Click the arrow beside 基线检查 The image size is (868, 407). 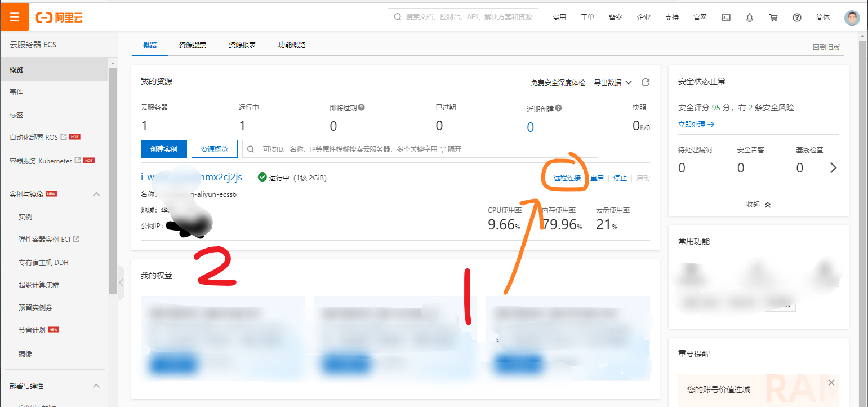[x=834, y=167]
